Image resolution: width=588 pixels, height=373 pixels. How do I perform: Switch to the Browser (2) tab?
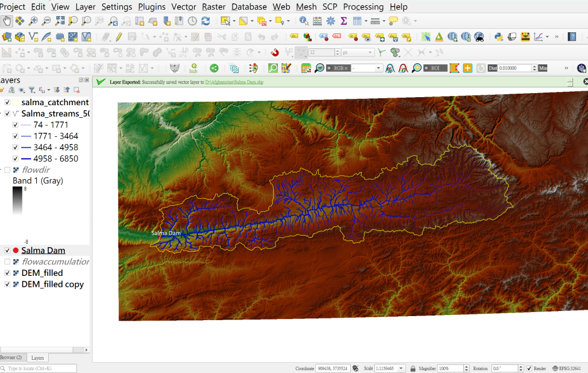pos(11,357)
